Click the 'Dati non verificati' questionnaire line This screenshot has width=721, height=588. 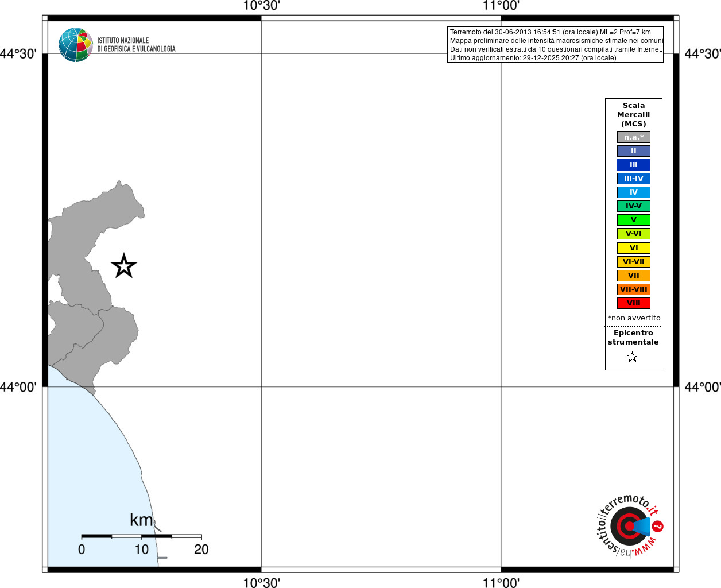(556, 49)
